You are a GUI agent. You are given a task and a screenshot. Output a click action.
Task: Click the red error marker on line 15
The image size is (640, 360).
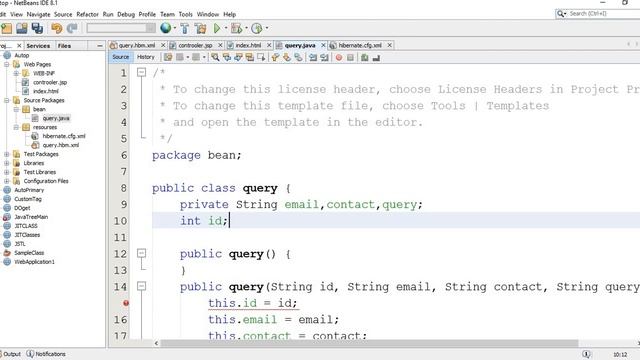click(126, 303)
